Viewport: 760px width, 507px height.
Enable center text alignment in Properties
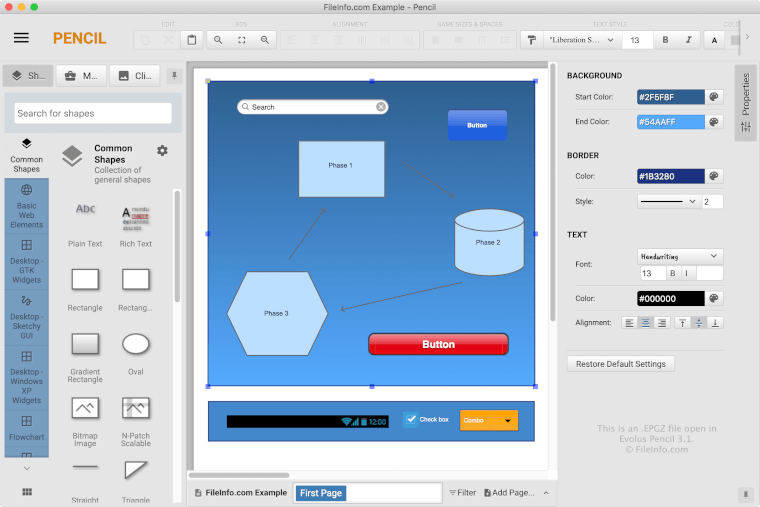coord(647,323)
